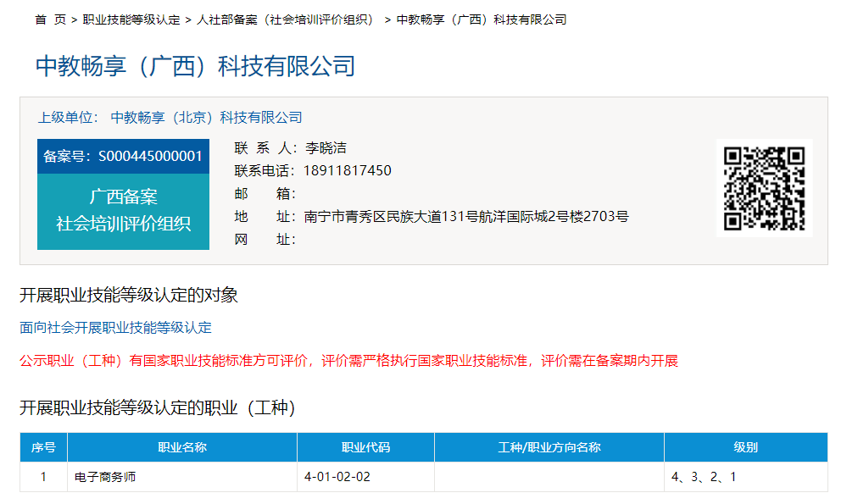This screenshot has width=858, height=504.
Task: Click the 级别 column header
Action: [745, 447]
